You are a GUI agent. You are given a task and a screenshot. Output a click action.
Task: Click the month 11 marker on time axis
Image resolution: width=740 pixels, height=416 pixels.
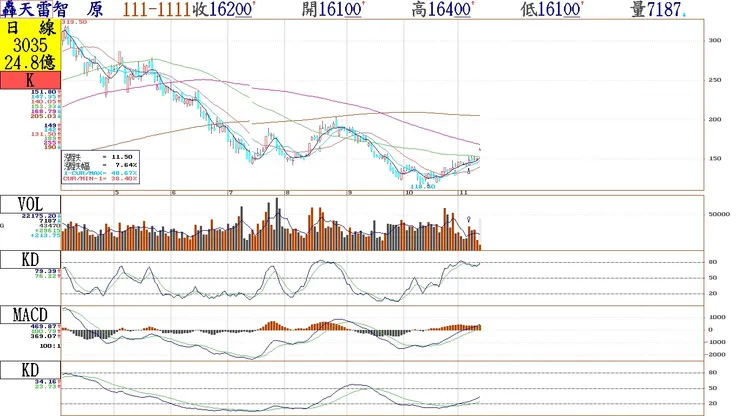463,193
